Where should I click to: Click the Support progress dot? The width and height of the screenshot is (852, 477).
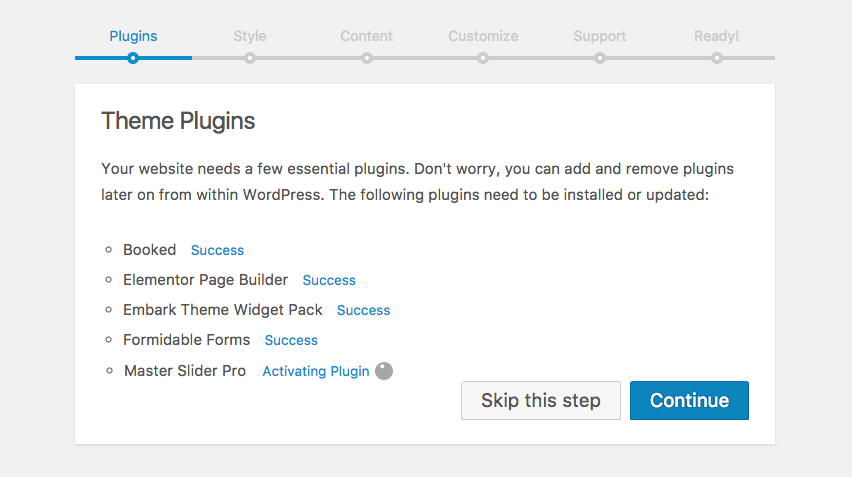600,58
